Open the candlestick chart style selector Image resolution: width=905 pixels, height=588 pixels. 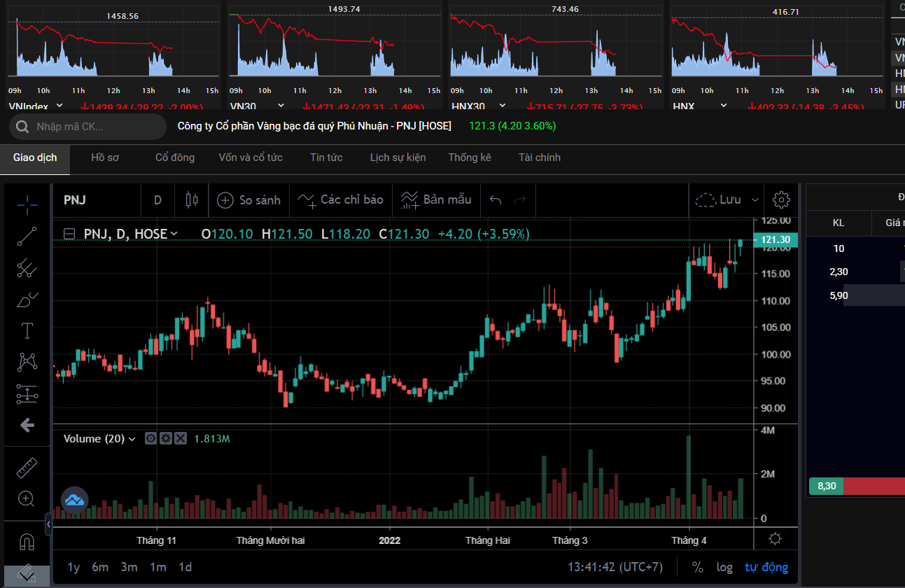click(x=191, y=200)
